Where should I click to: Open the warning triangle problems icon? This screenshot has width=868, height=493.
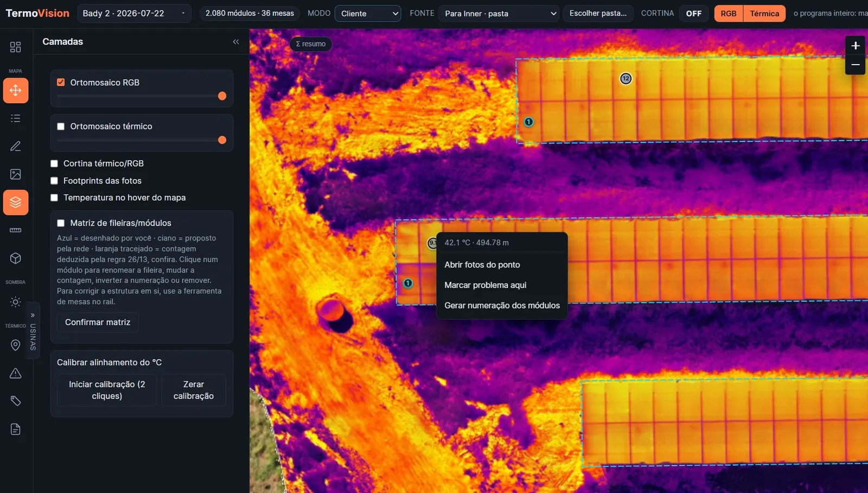(15, 373)
